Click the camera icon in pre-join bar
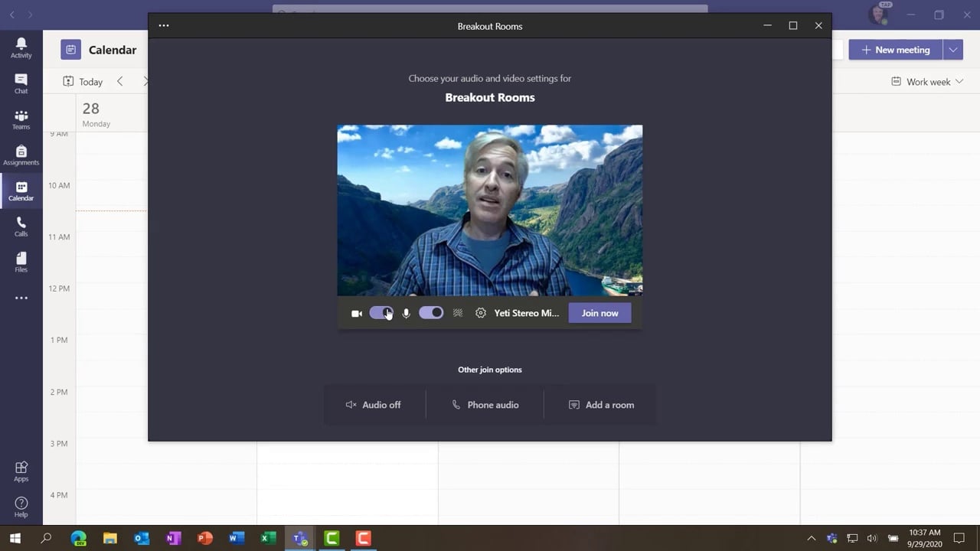The width and height of the screenshot is (980, 551). click(x=356, y=313)
